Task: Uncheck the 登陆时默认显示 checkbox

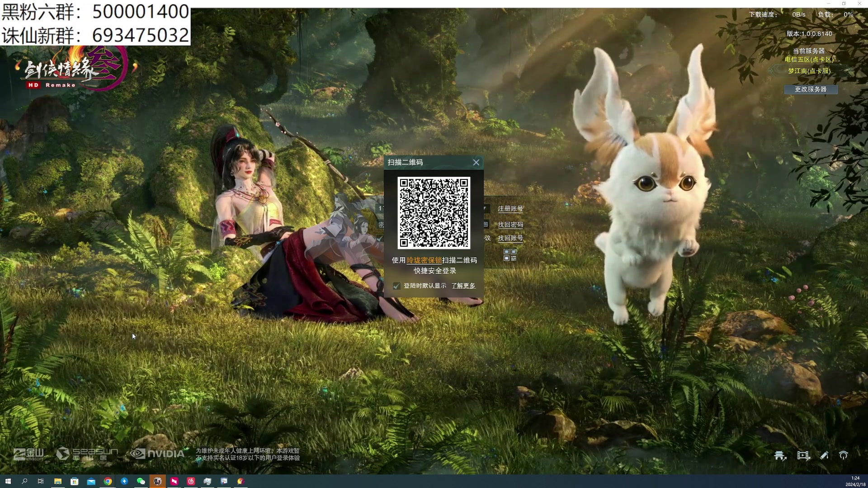Action: [x=396, y=286]
